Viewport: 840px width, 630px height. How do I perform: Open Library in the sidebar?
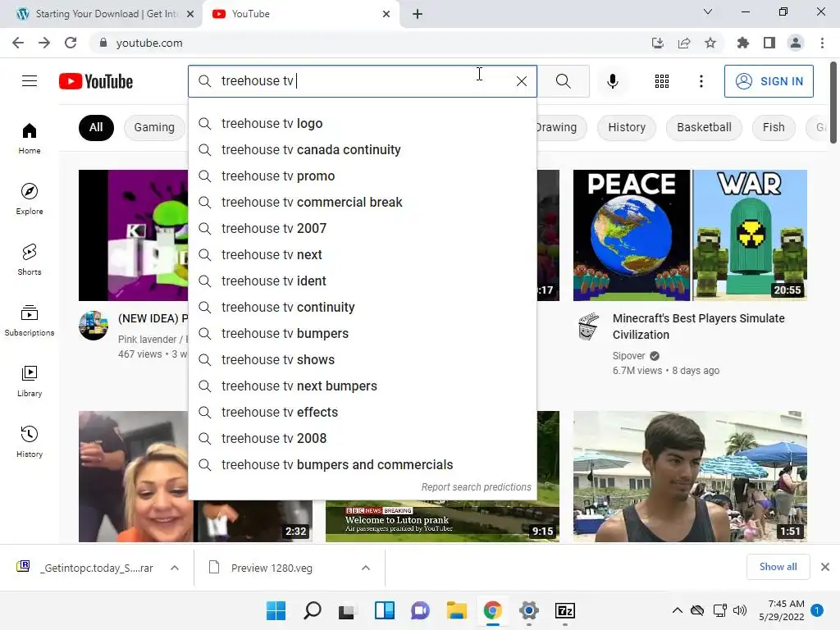(30, 381)
